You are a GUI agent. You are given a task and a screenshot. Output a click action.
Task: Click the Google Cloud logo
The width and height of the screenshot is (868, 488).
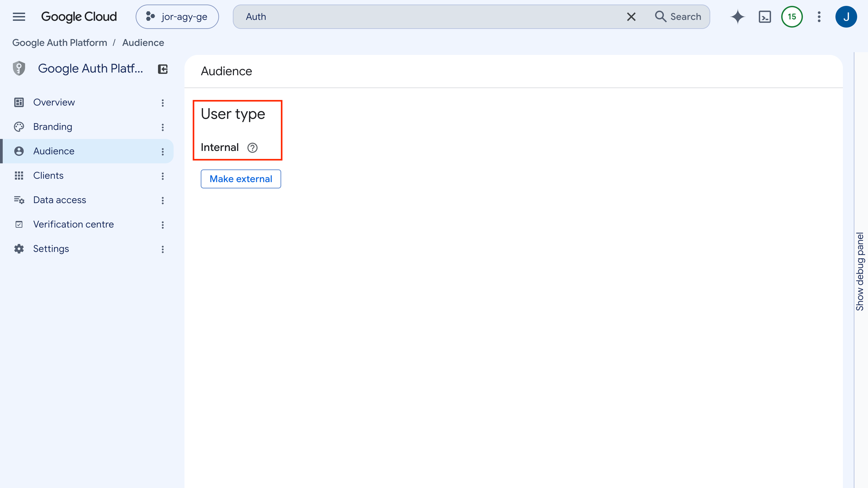click(79, 16)
